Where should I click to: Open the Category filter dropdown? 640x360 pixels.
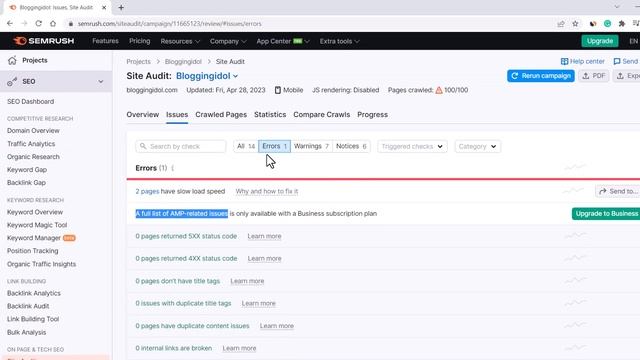(x=477, y=146)
